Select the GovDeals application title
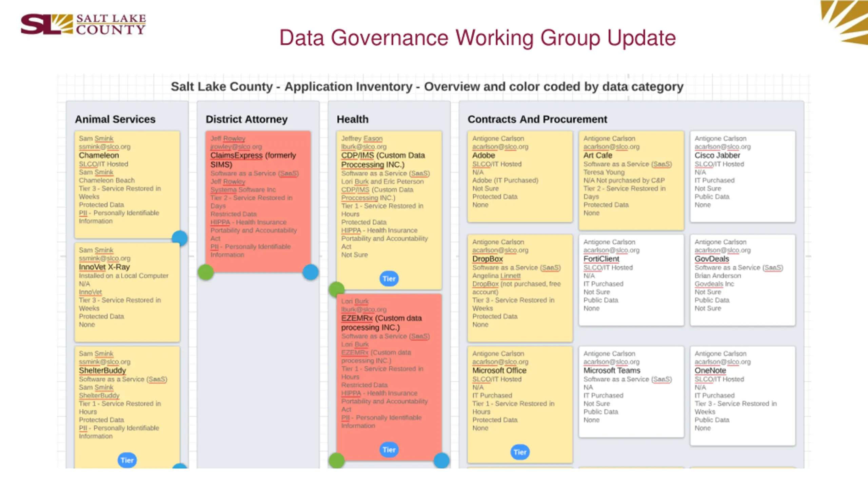 coord(712,259)
